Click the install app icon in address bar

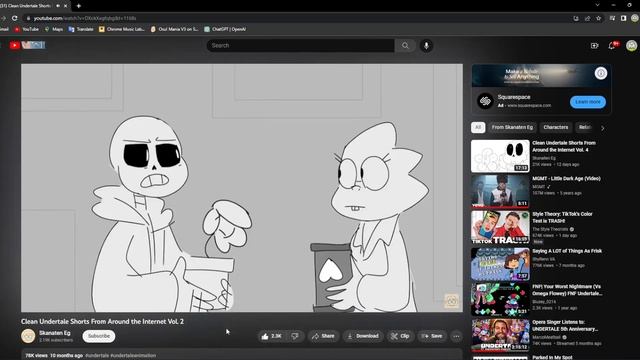(x=576, y=18)
